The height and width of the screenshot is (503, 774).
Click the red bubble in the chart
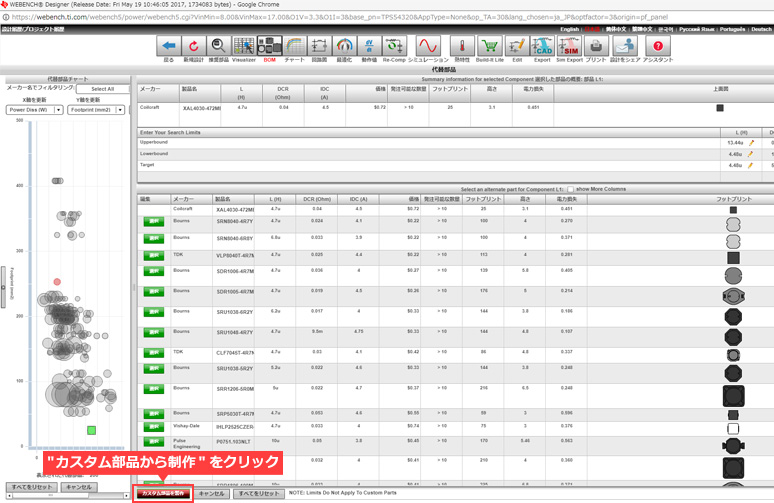coord(57,282)
